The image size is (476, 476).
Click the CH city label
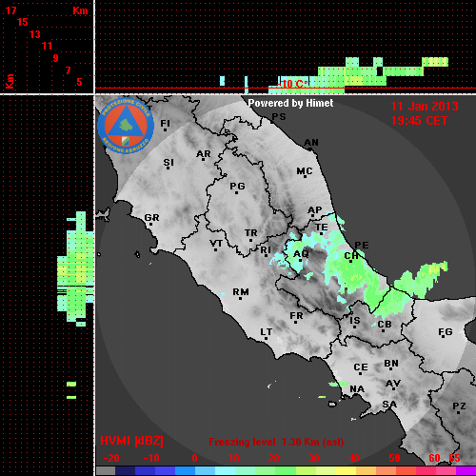click(351, 255)
